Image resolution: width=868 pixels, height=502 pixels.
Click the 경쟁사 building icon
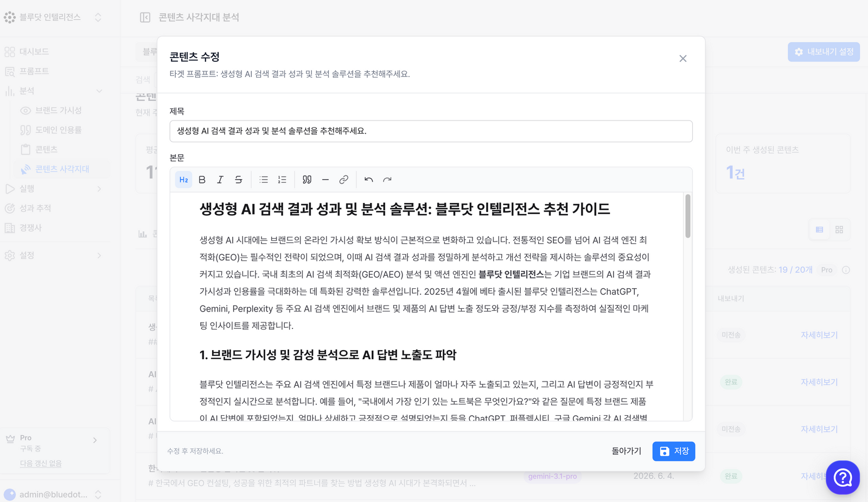click(x=10, y=228)
